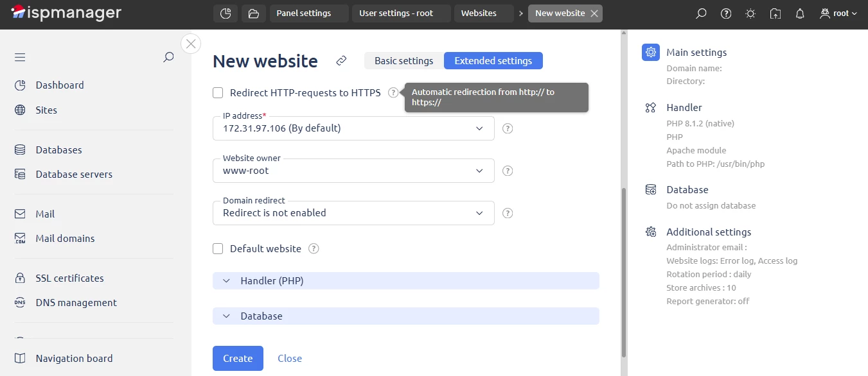Open the search icon in the top bar
The width and height of the screenshot is (868, 376).
point(701,13)
